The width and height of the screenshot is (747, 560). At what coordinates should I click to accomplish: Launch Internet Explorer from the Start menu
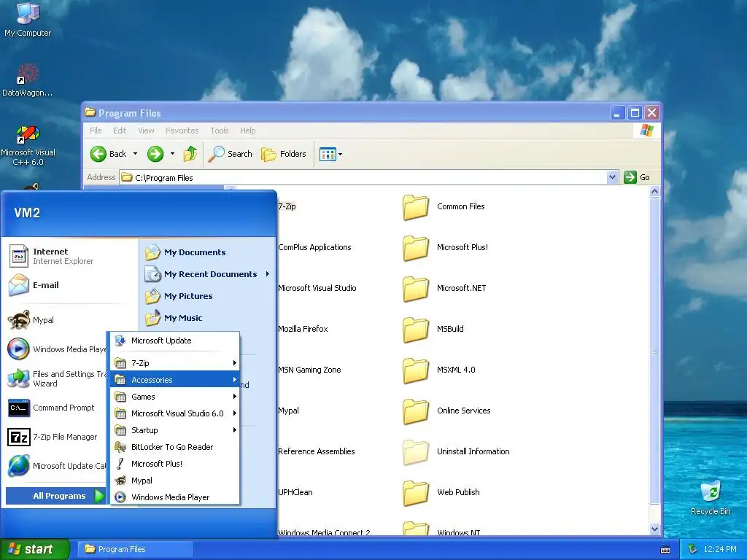coord(71,256)
